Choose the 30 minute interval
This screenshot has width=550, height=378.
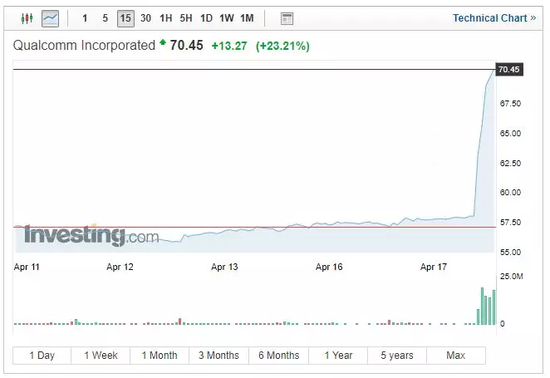(x=146, y=18)
